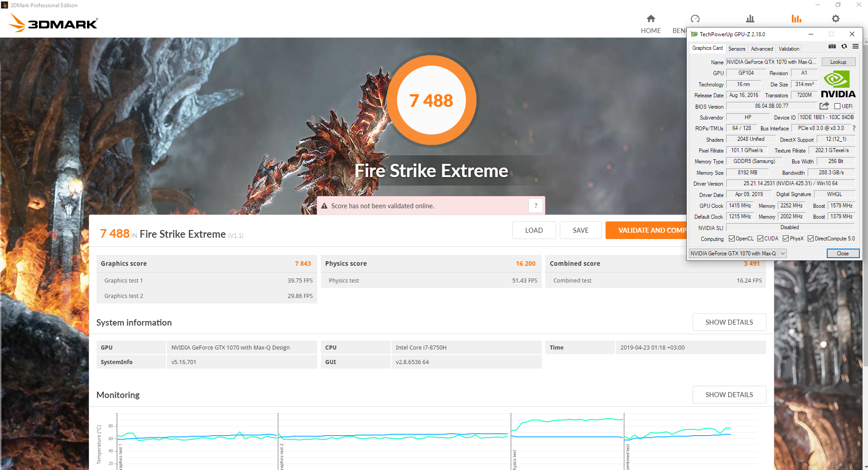868x470 pixels.
Task: Click the Close button in GPU-Z
Action: pyautogui.click(x=843, y=254)
